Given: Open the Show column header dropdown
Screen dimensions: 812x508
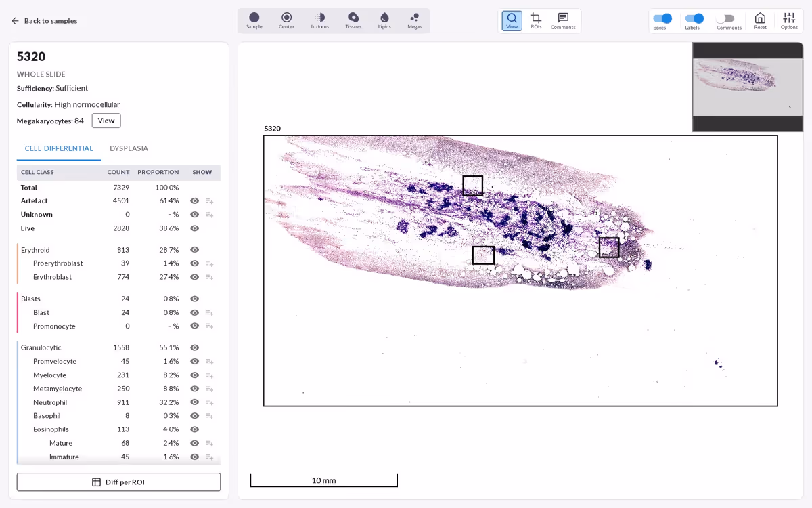Looking at the screenshot, I should tap(202, 172).
